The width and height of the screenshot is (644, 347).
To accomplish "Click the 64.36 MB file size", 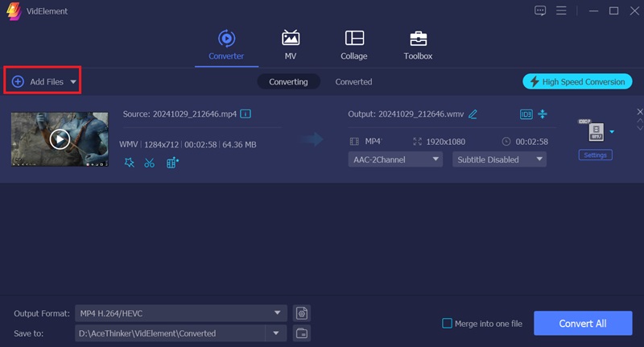I will click(x=239, y=145).
